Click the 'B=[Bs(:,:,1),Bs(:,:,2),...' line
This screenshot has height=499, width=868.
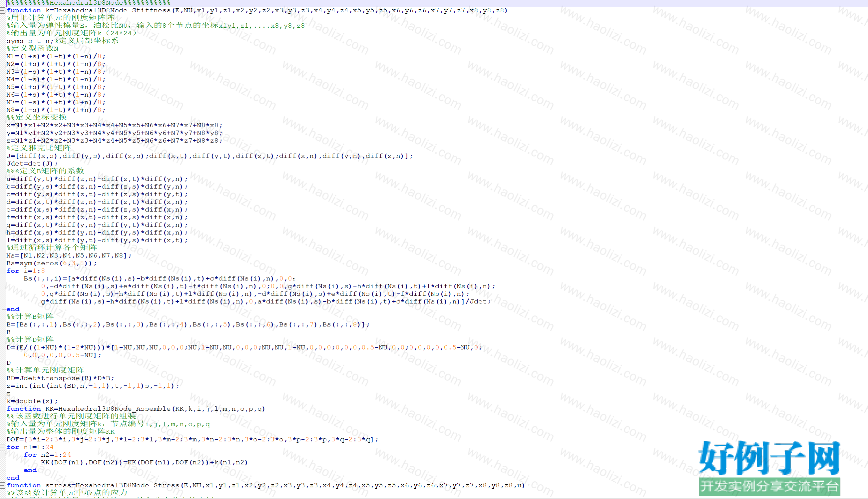coord(188,324)
